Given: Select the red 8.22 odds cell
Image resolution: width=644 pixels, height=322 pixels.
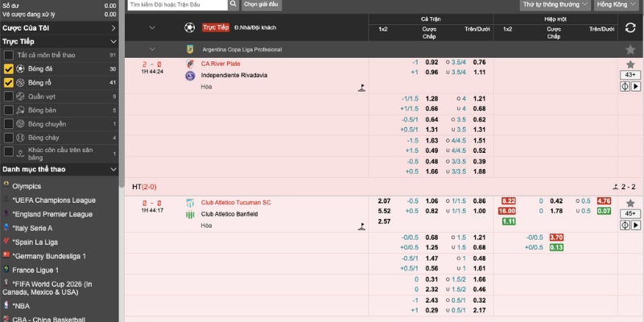Looking at the screenshot, I should pyautogui.click(x=509, y=200).
